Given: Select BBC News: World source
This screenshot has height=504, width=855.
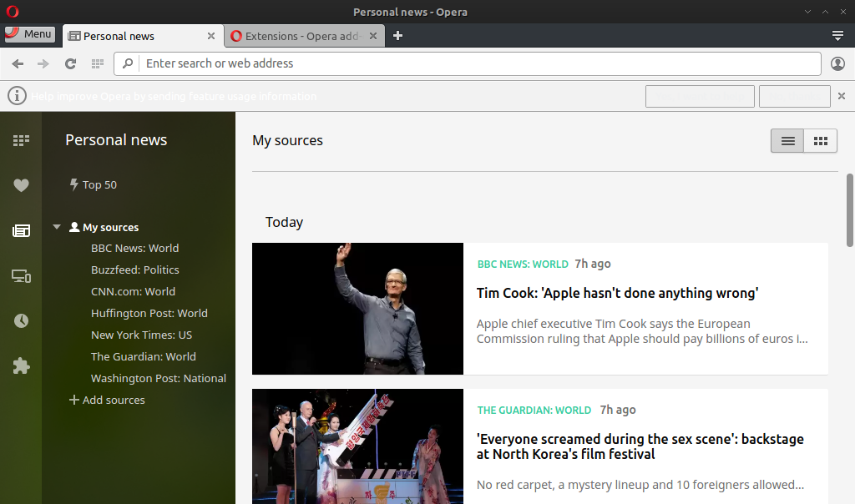Looking at the screenshot, I should pyautogui.click(x=134, y=248).
